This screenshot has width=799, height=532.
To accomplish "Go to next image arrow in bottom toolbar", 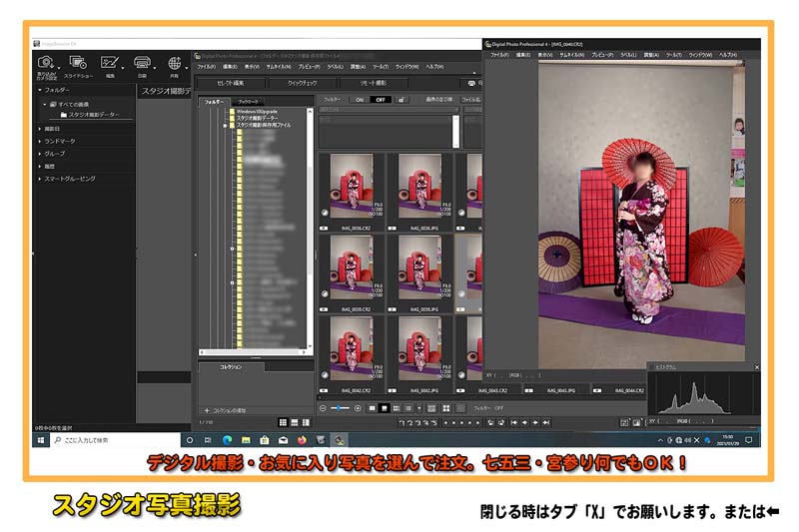I will point(535,422).
